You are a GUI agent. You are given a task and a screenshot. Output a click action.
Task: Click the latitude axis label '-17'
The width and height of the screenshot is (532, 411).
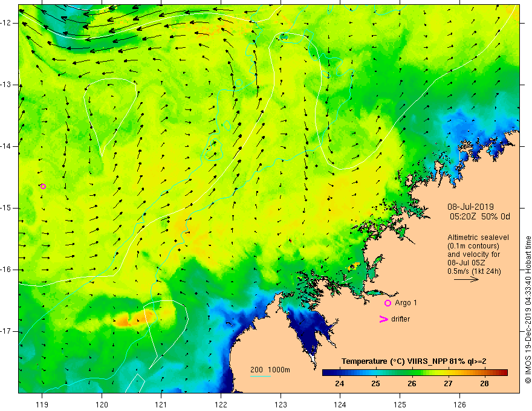pos(6,331)
